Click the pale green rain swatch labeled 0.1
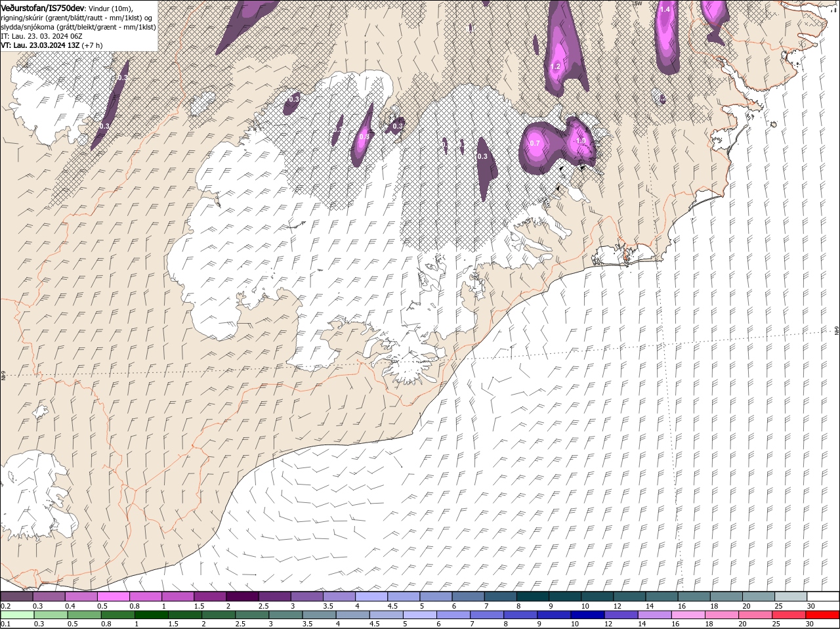The image size is (840, 629). pos(17,615)
